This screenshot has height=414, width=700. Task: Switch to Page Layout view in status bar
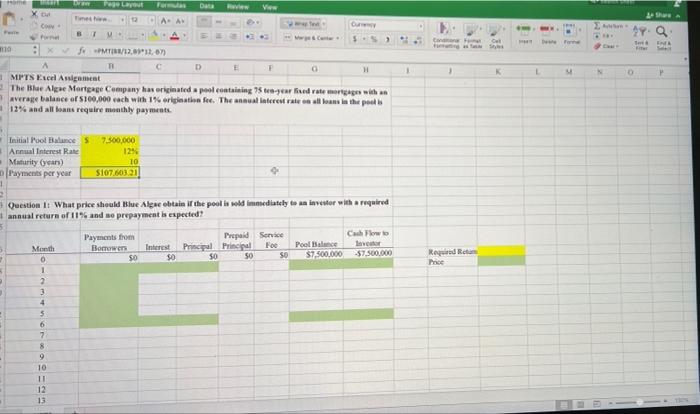(580, 404)
